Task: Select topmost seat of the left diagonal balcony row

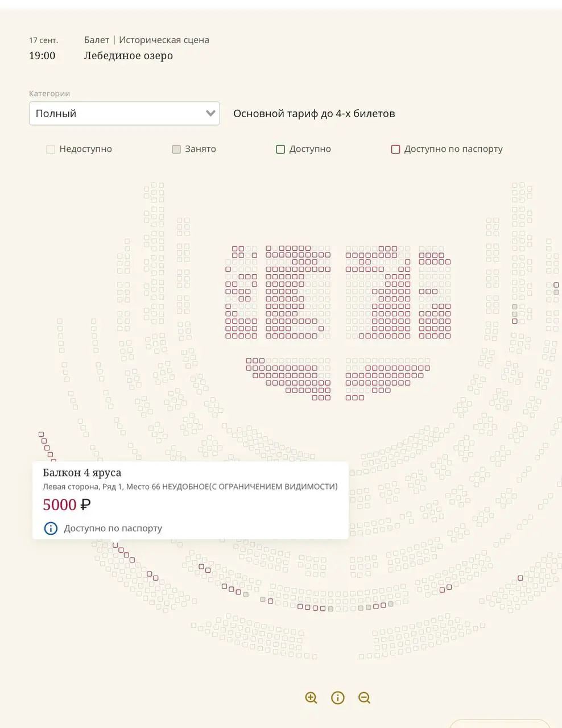Action: 41,435
